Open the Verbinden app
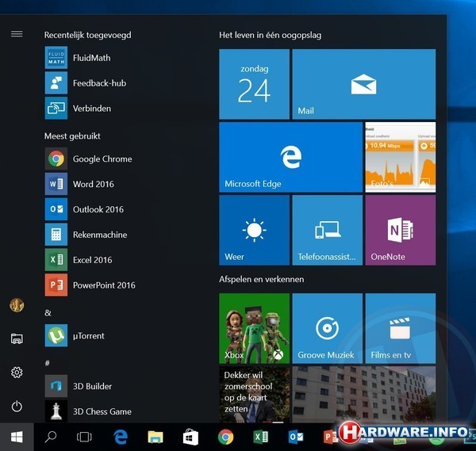Screen dimensions: 476x451 coord(121,109)
